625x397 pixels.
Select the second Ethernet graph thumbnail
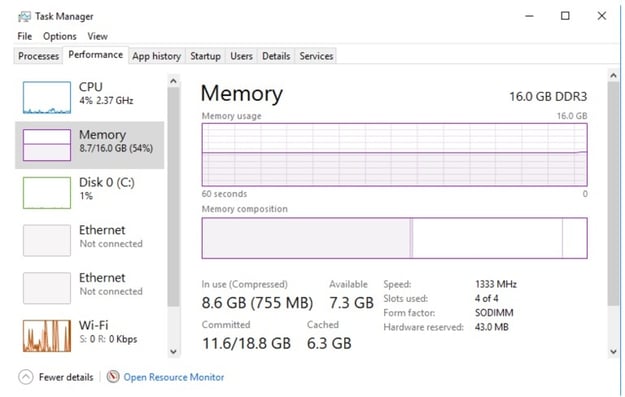tap(47, 288)
